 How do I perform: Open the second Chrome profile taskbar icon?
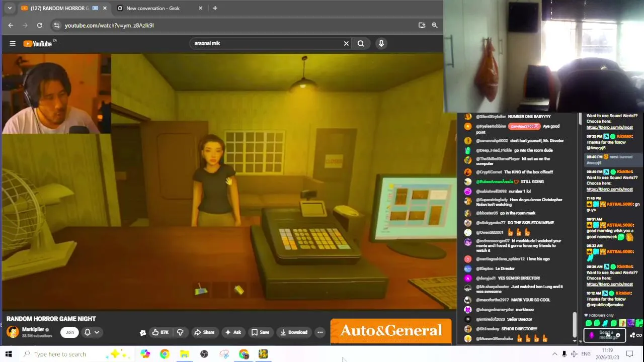(244, 354)
